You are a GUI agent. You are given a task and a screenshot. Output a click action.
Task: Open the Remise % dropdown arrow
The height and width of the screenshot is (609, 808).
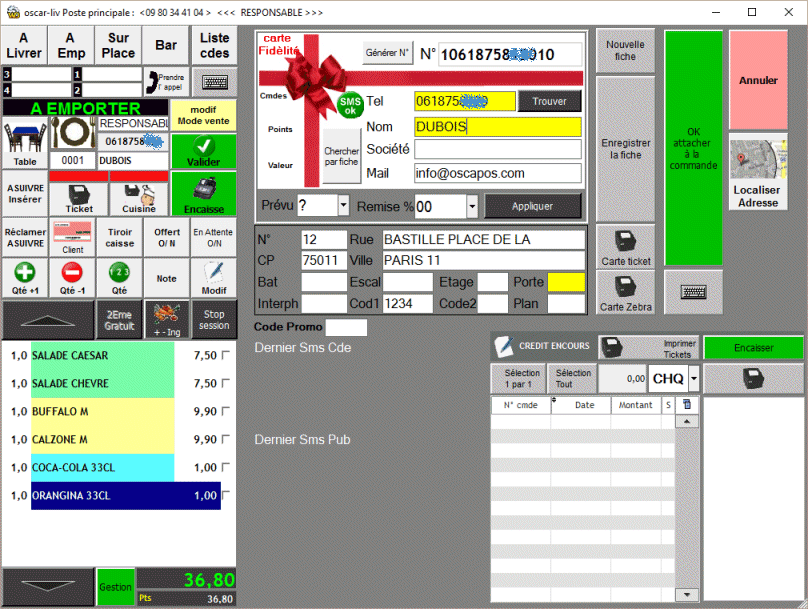pos(472,206)
